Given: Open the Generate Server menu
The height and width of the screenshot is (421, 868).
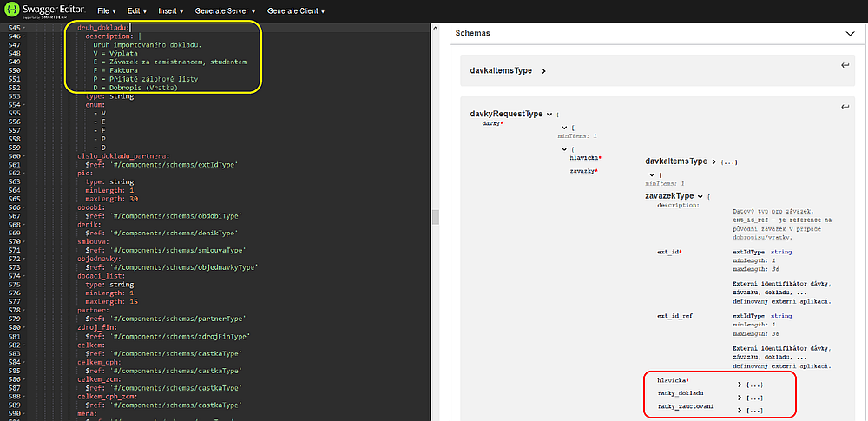Looking at the screenshot, I should point(226,11).
